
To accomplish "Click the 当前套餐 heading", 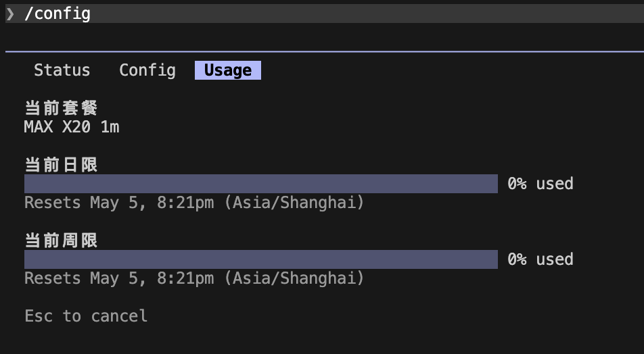I will [x=61, y=108].
